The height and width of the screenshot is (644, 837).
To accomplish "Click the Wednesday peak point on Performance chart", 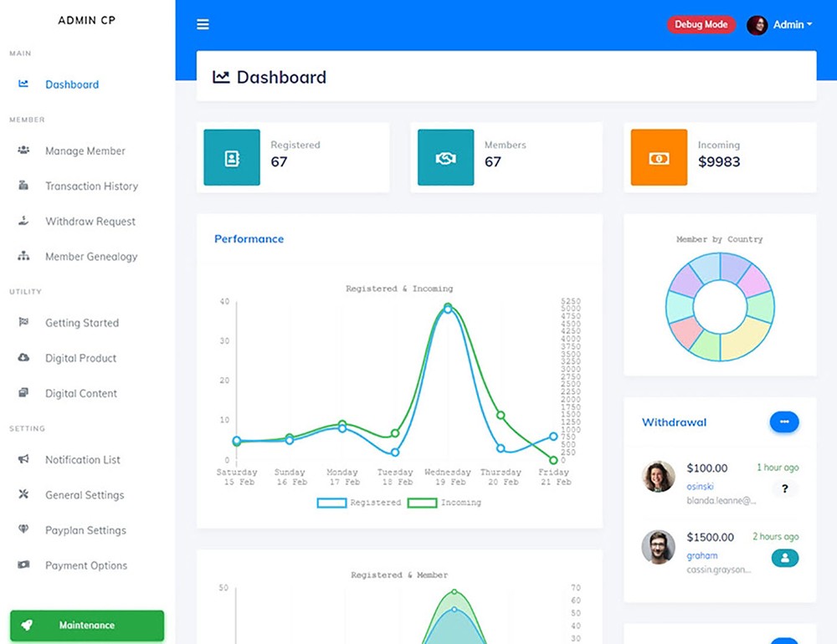I will click(448, 308).
